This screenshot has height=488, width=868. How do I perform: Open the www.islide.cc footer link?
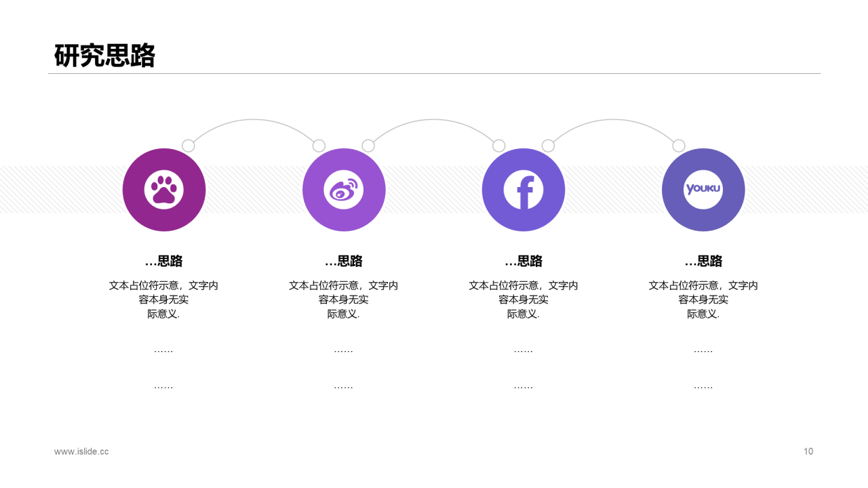coord(81,451)
